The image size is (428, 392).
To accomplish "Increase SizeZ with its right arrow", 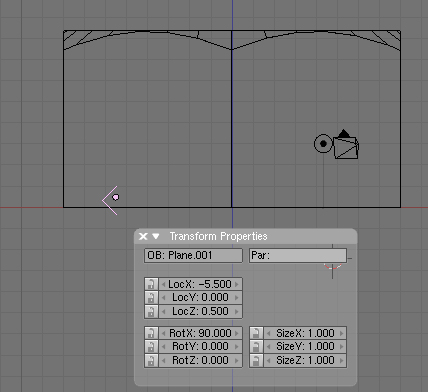I will click(x=342, y=360).
